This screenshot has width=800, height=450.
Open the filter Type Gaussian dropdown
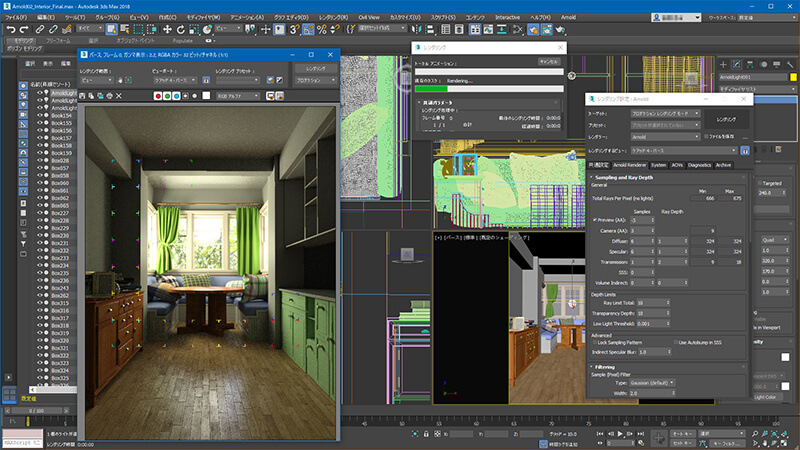[x=652, y=383]
